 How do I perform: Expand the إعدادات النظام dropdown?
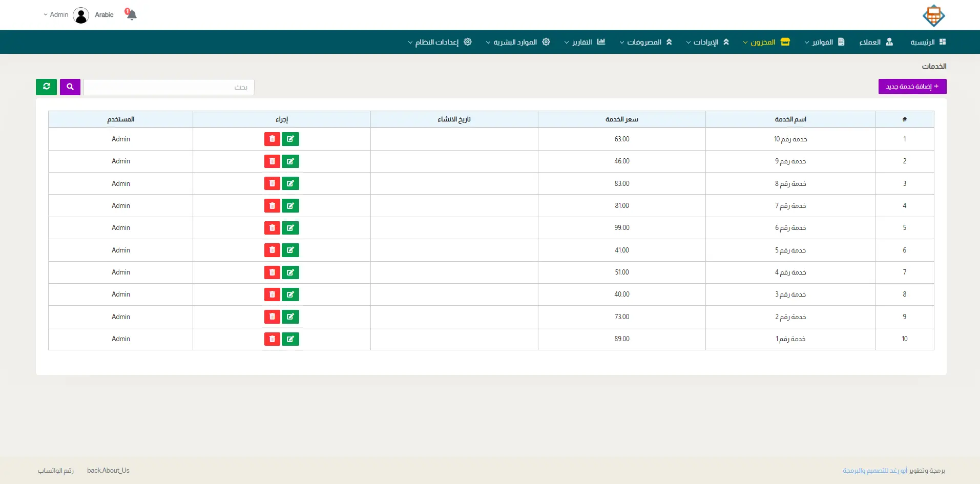440,42
